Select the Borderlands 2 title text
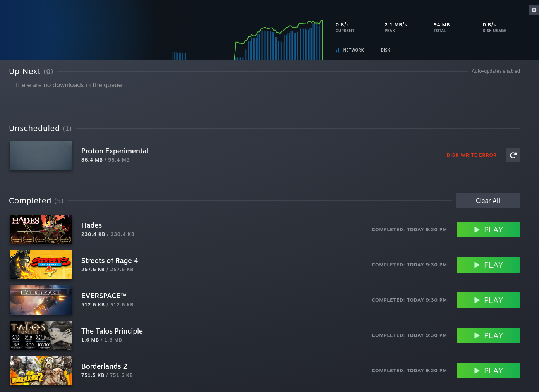 point(104,366)
